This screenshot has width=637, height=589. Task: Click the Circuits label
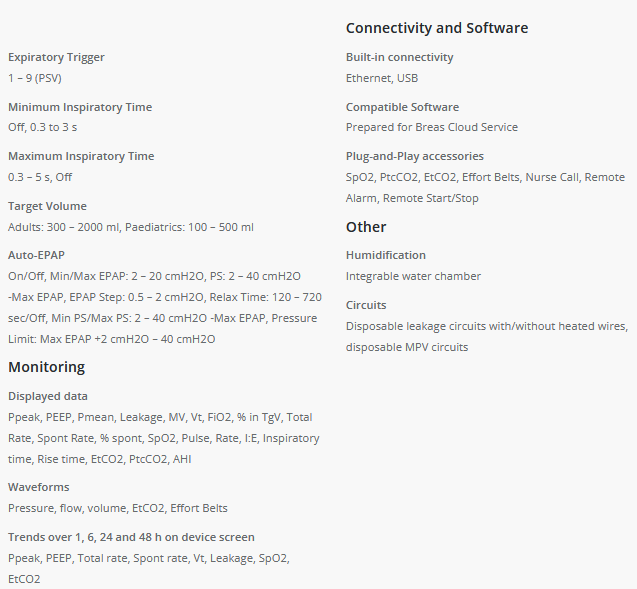coord(366,305)
